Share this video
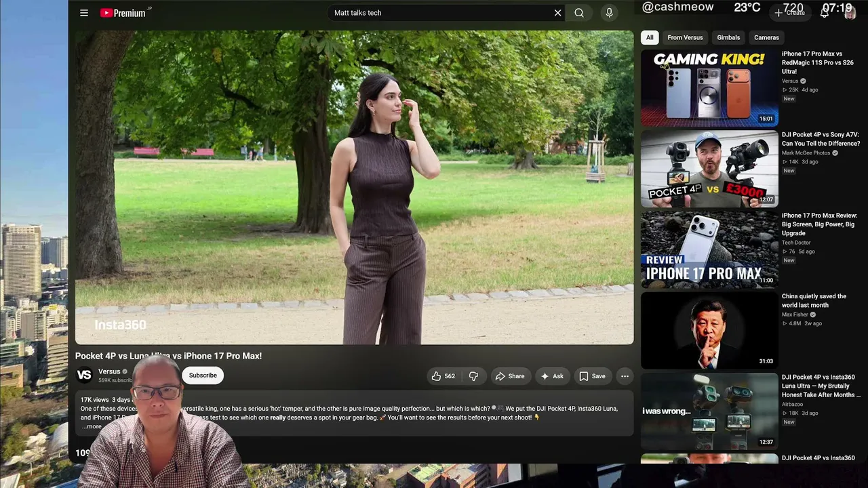This screenshot has height=488, width=868. 509,376
